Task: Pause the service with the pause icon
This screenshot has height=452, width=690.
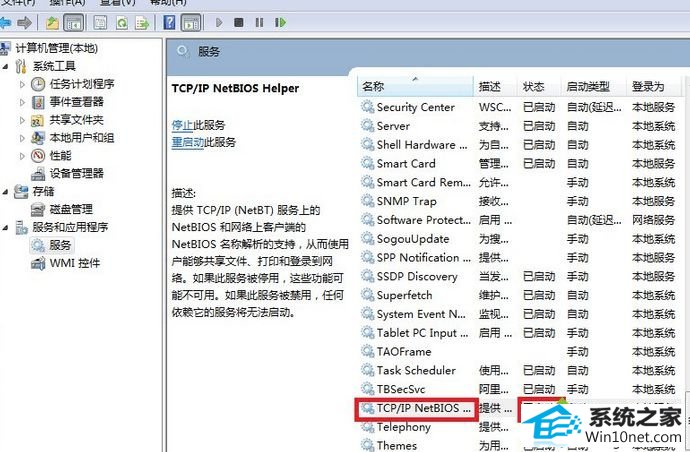Action: coord(259,22)
